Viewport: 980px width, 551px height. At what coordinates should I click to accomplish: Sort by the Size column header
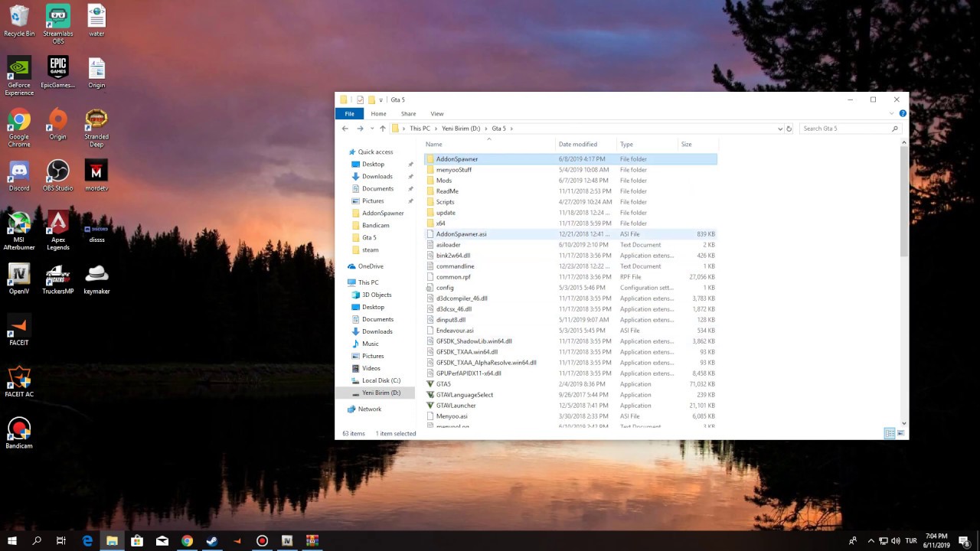tap(697, 144)
